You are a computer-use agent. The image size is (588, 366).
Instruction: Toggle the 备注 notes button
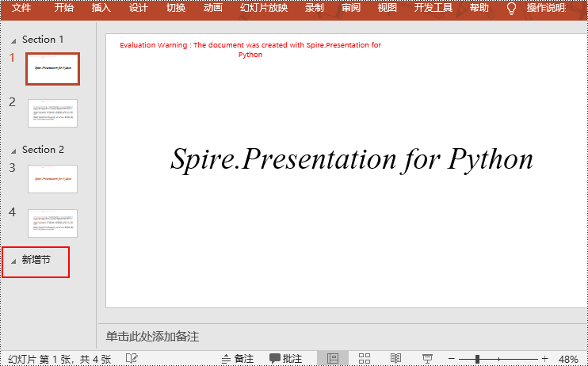pyautogui.click(x=238, y=359)
